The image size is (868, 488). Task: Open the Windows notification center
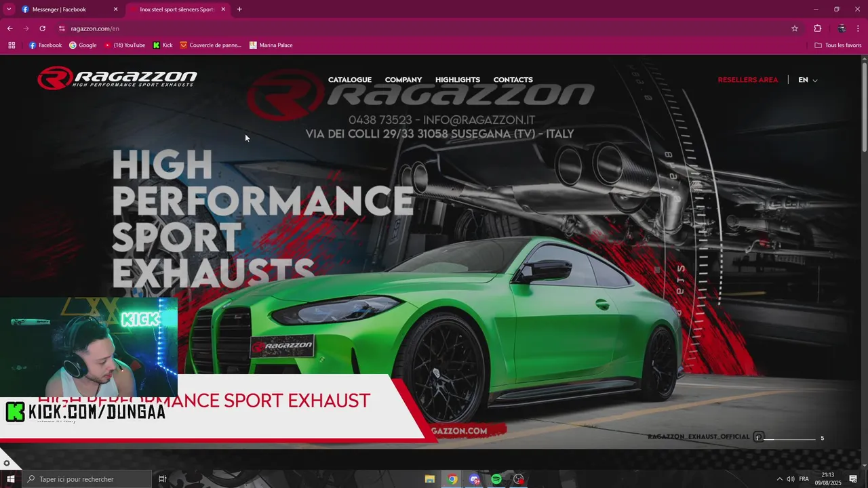[x=853, y=479]
